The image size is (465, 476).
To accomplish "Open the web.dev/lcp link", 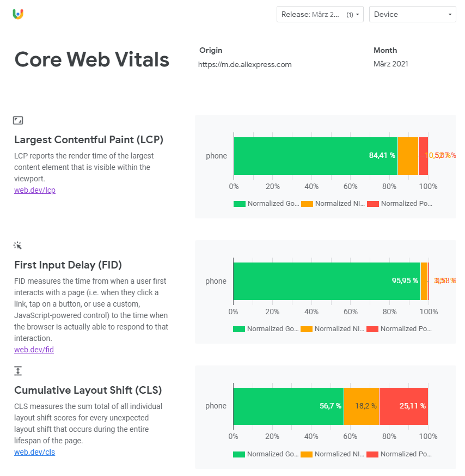I will point(35,190).
